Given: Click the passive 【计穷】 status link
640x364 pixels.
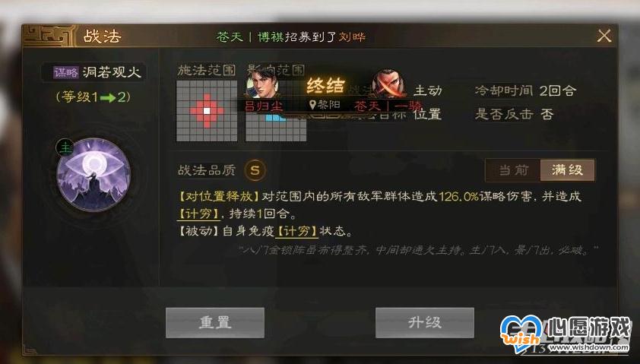Looking at the screenshot, I should 296,231.
